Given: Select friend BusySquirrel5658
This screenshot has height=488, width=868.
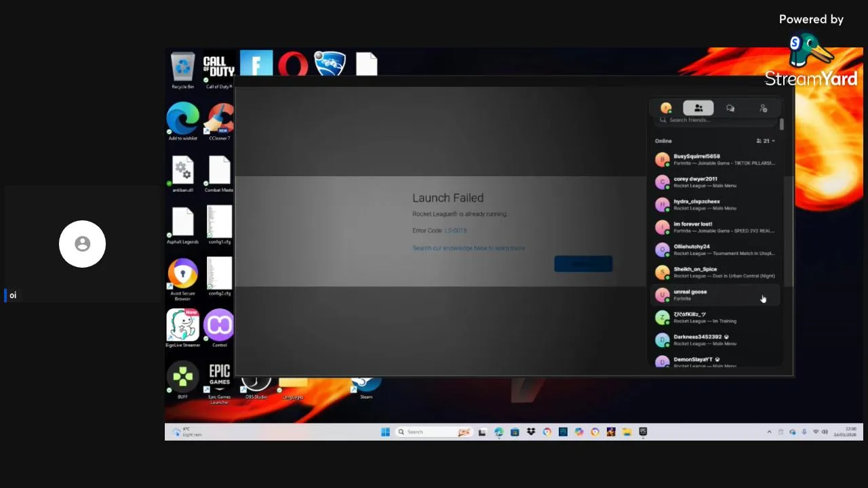Looking at the screenshot, I should pos(715,159).
